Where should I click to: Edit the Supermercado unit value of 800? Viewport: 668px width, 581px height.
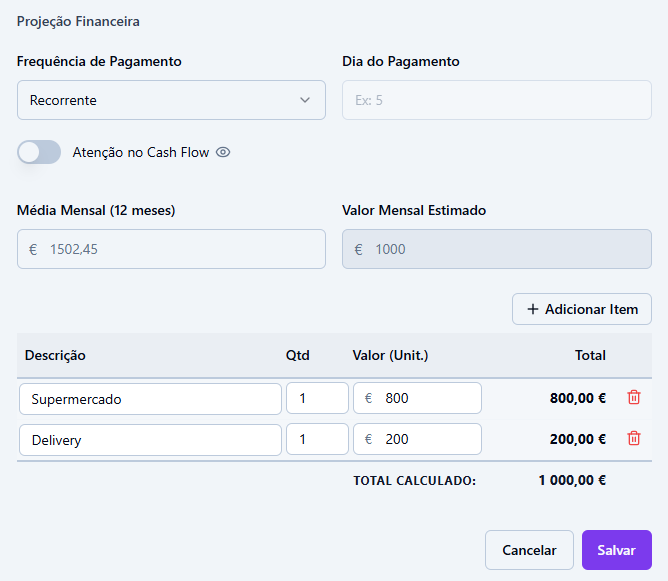pyautogui.click(x=425, y=398)
